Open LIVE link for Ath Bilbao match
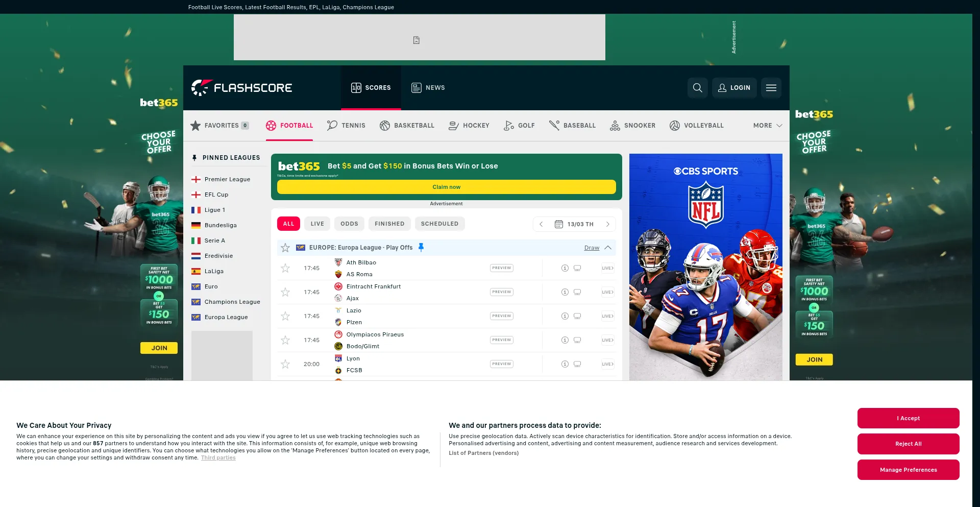 coord(607,268)
